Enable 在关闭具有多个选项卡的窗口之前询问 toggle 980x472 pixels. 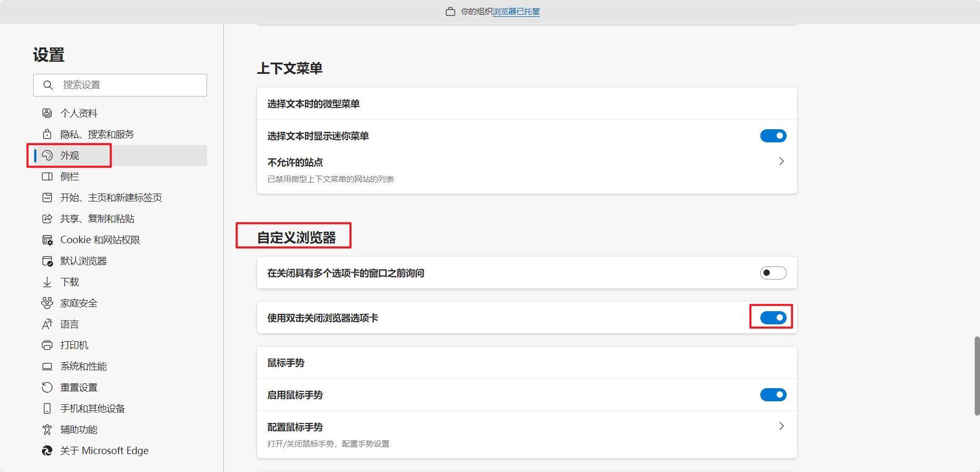(773, 273)
